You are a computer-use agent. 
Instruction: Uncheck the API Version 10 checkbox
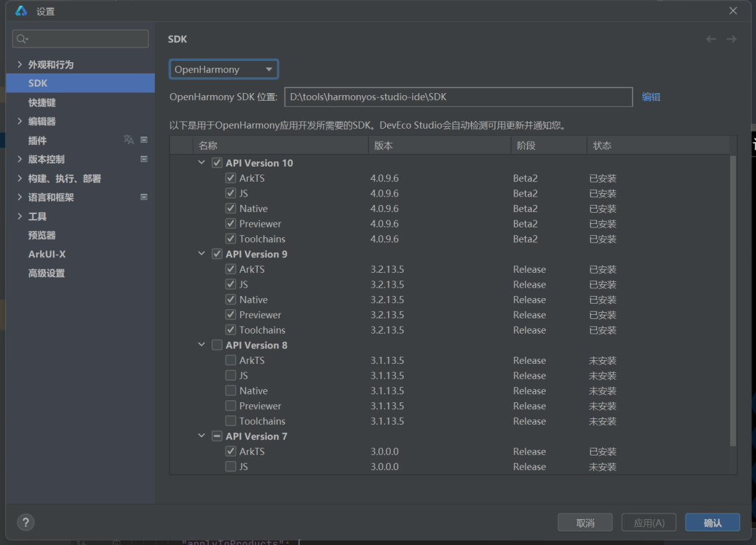click(217, 163)
